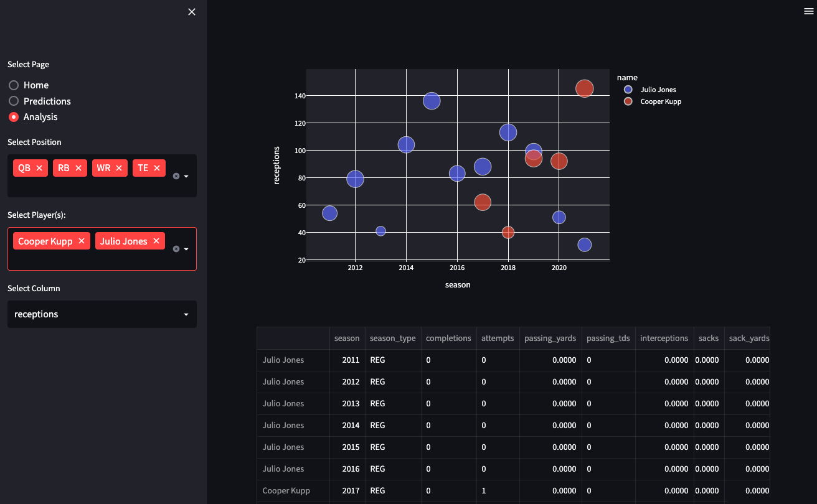Open the Select Column receptions dropdown
Screen dimensions: 817x504
[x=102, y=314]
